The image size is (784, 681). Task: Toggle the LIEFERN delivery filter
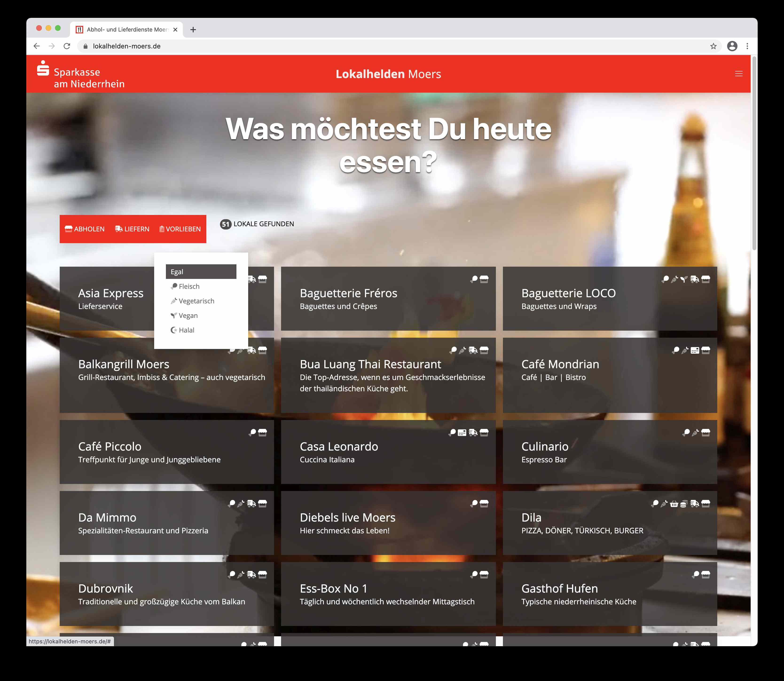point(132,229)
